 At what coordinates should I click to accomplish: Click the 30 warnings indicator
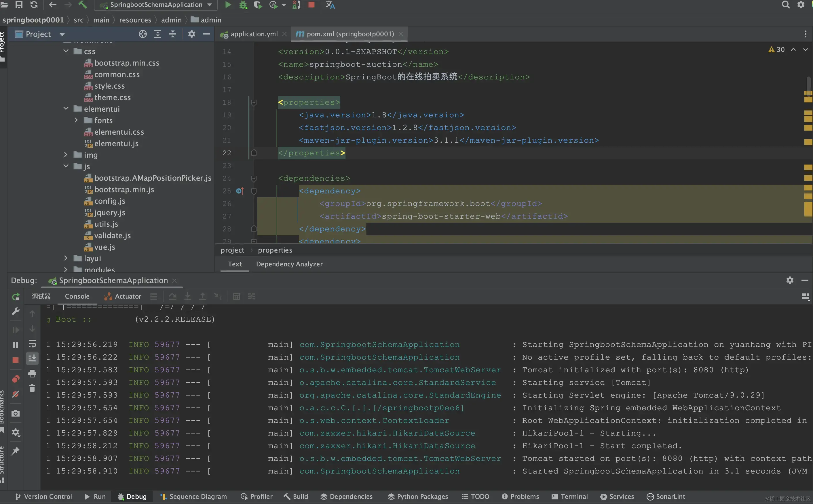point(776,49)
